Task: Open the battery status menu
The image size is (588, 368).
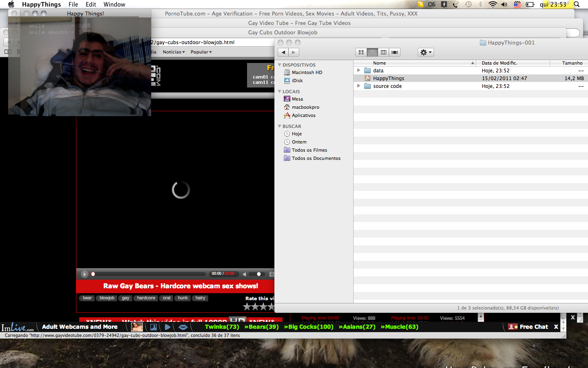Action: click(x=530, y=4)
